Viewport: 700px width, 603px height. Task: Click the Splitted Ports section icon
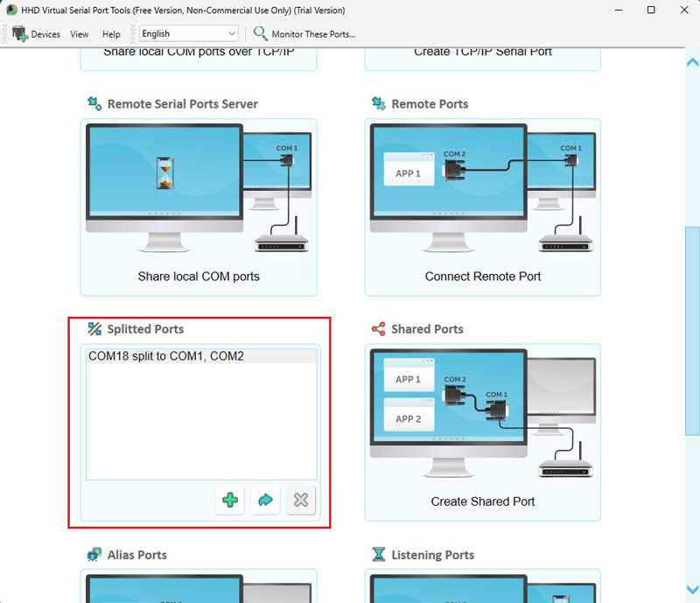click(94, 329)
